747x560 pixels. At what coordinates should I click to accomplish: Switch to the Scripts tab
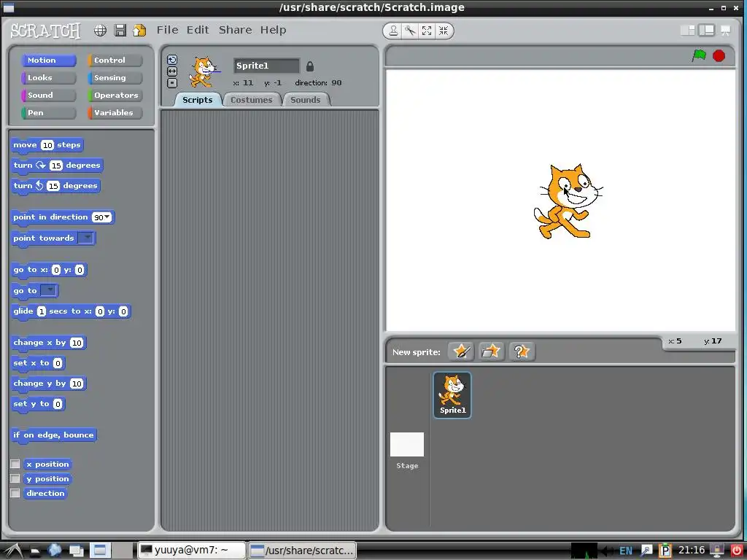pos(197,100)
